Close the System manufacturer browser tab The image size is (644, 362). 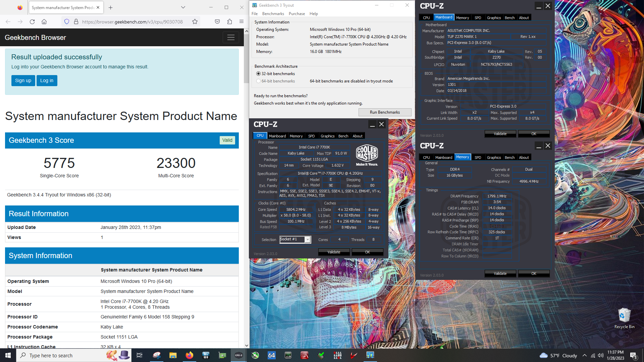[x=98, y=7]
